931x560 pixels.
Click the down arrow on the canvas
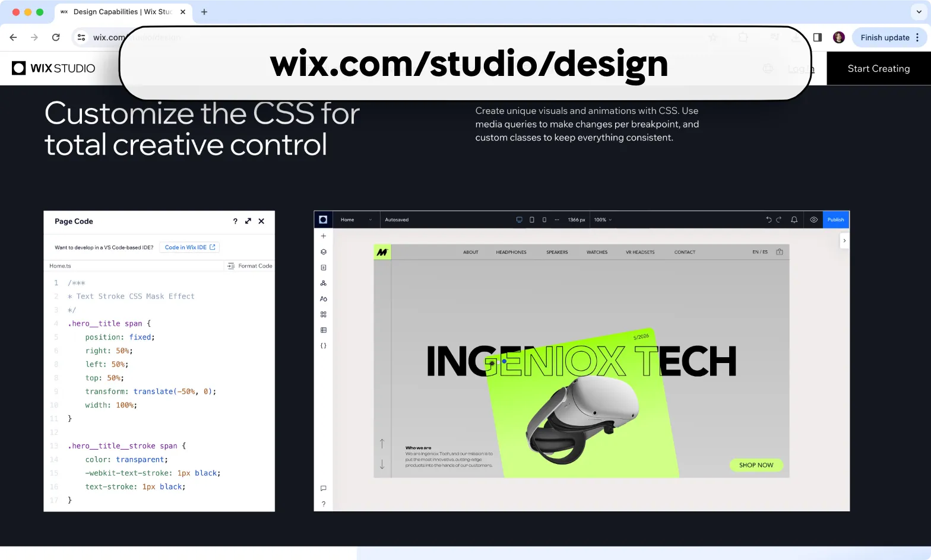(382, 464)
